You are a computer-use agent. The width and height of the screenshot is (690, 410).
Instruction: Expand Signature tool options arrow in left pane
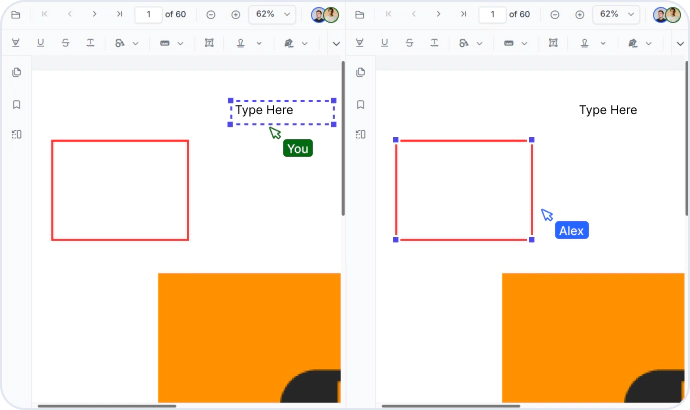305,43
